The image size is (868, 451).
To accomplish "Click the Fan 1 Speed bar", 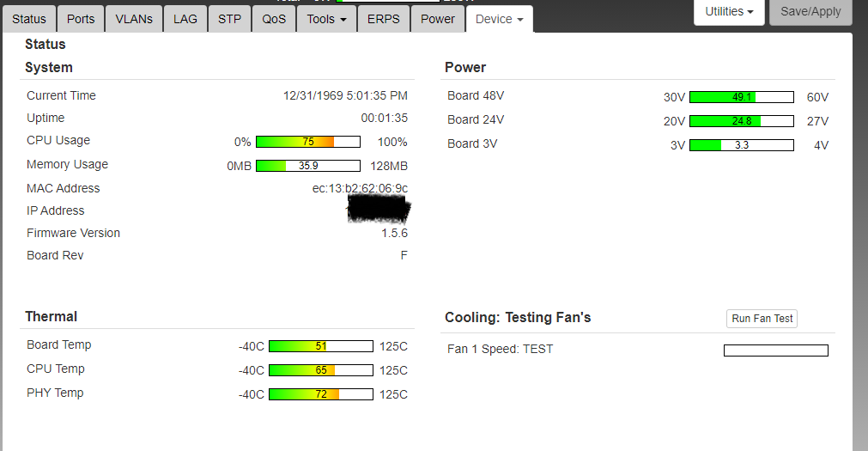I will pos(775,350).
